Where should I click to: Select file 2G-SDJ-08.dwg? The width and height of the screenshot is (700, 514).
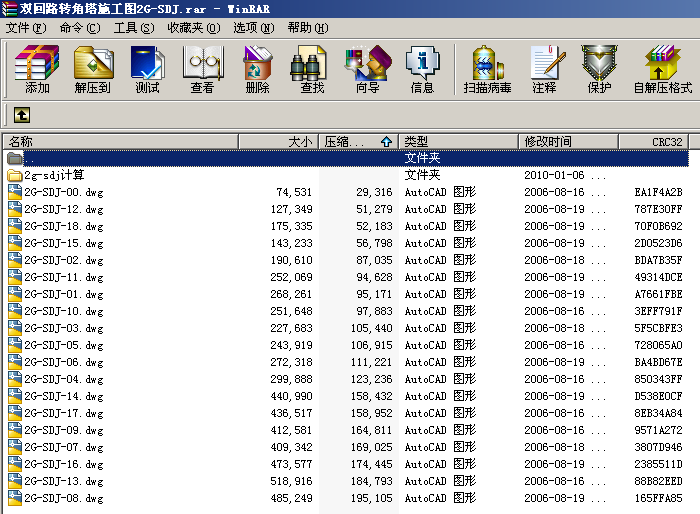pyautogui.click(x=64, y=498)
